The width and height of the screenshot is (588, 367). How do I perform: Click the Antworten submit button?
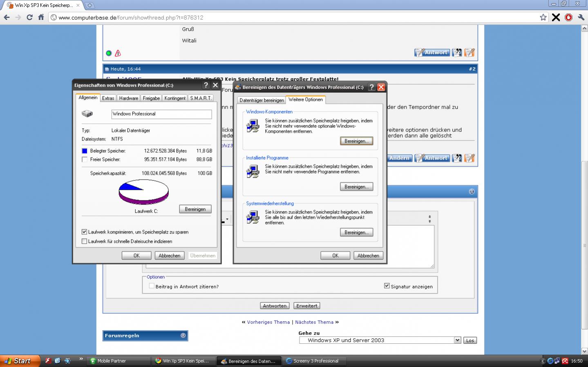(x=275, y=306)
